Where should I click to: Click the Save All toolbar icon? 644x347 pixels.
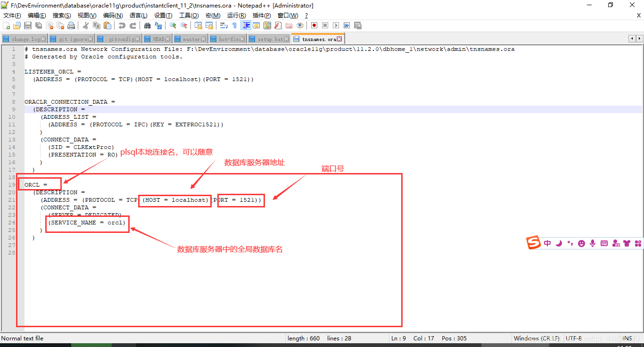click(x=39, y=25)
